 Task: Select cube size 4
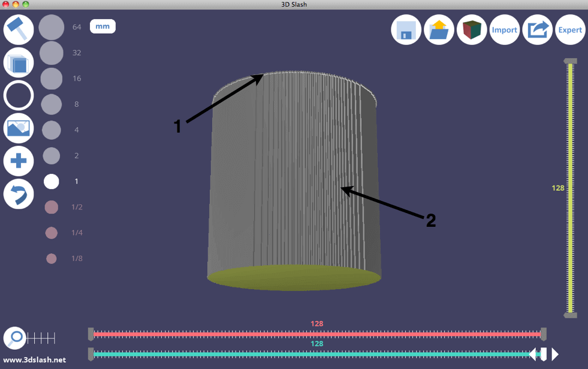coord(52,130)
